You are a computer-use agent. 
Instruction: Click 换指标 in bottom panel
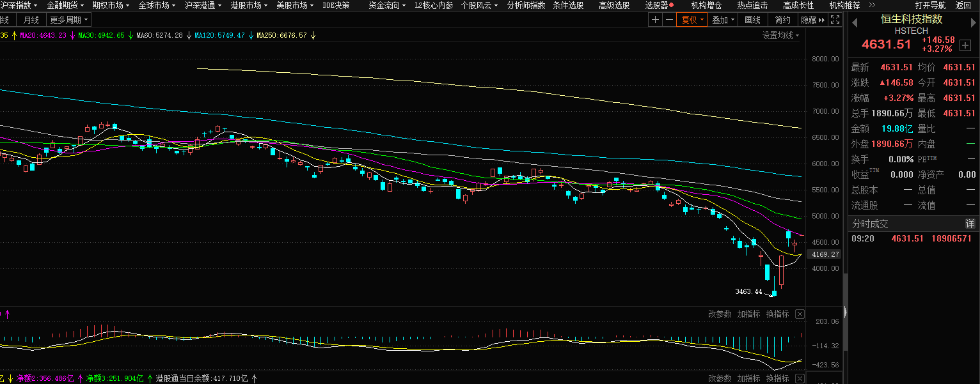coord(777,378)
